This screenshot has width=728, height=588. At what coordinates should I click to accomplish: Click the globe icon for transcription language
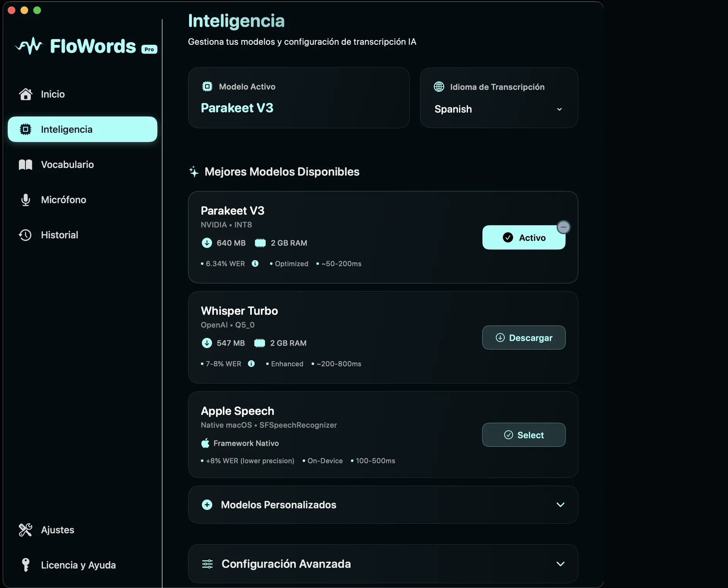(439, 87)
